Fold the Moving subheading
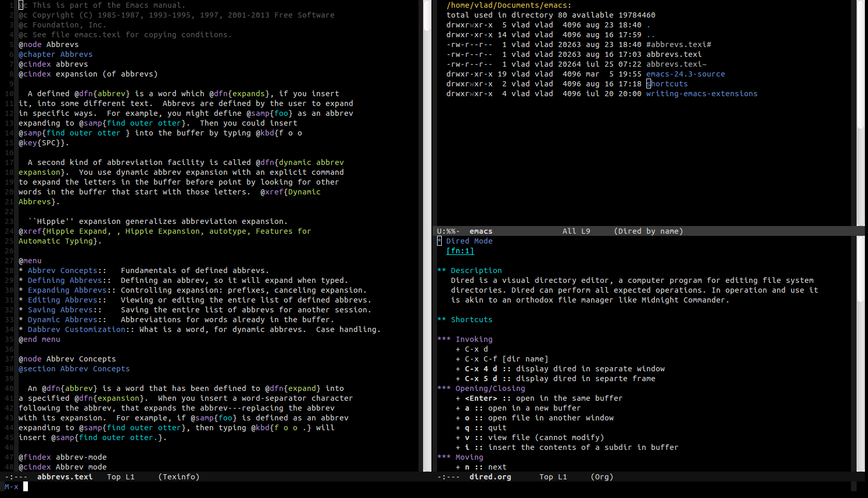868x498 pixels. 469,457
